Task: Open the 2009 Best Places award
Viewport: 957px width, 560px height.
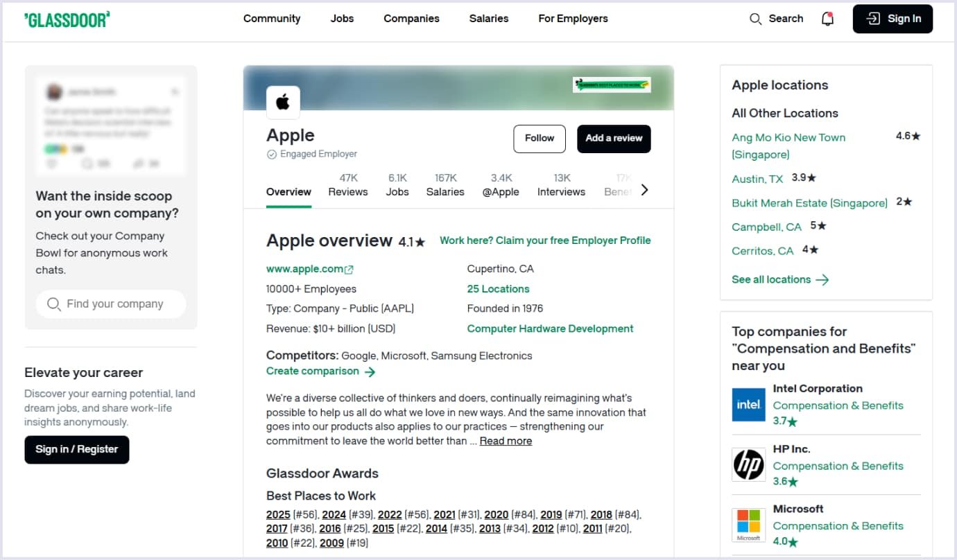Action: click(331, 543)
